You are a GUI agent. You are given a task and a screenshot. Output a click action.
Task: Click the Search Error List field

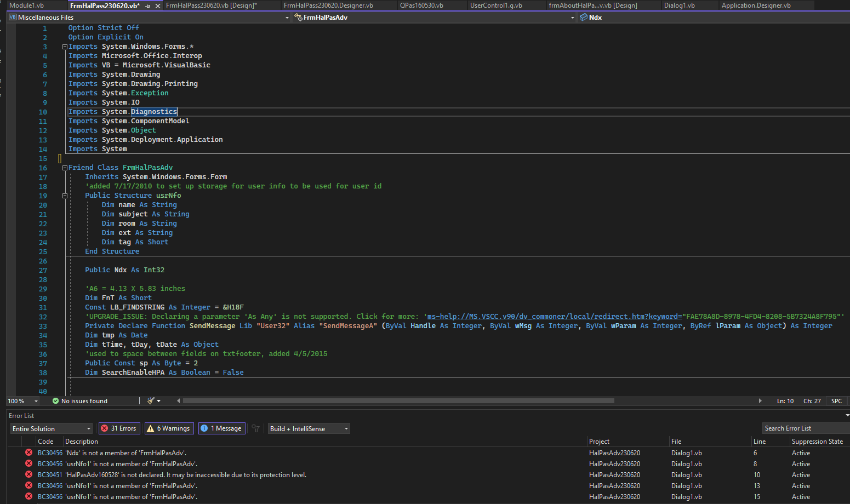click(x=806, y=428)
